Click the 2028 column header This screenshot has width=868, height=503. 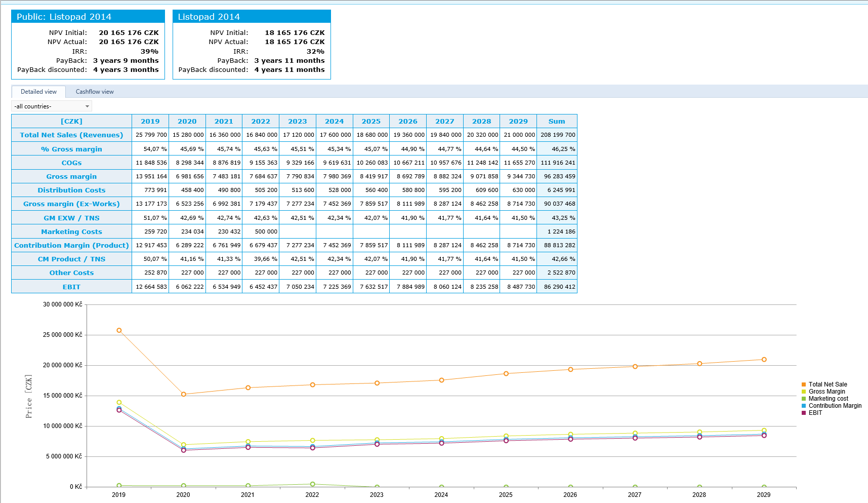(481, 121)
